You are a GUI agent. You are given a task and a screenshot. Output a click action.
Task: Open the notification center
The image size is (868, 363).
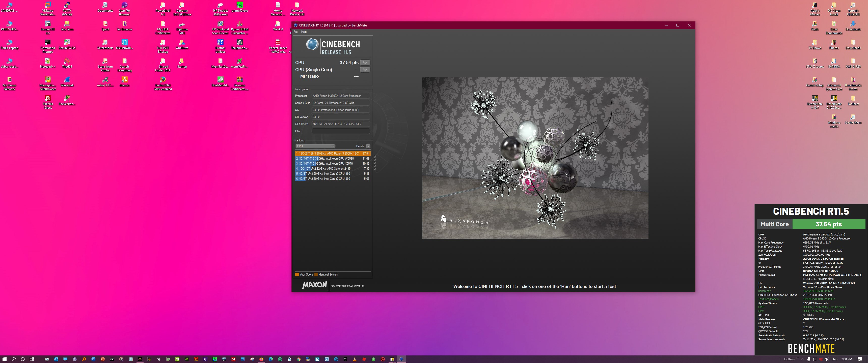860,359
